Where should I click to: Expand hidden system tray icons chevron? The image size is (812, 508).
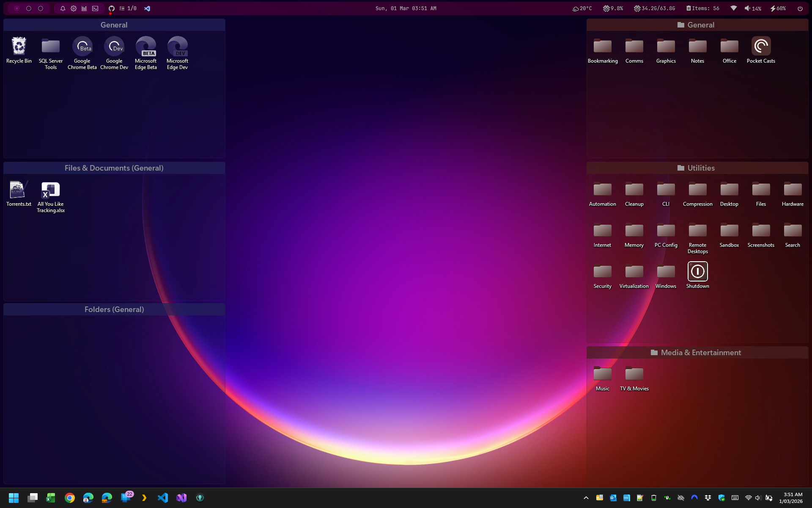point(586,498)
